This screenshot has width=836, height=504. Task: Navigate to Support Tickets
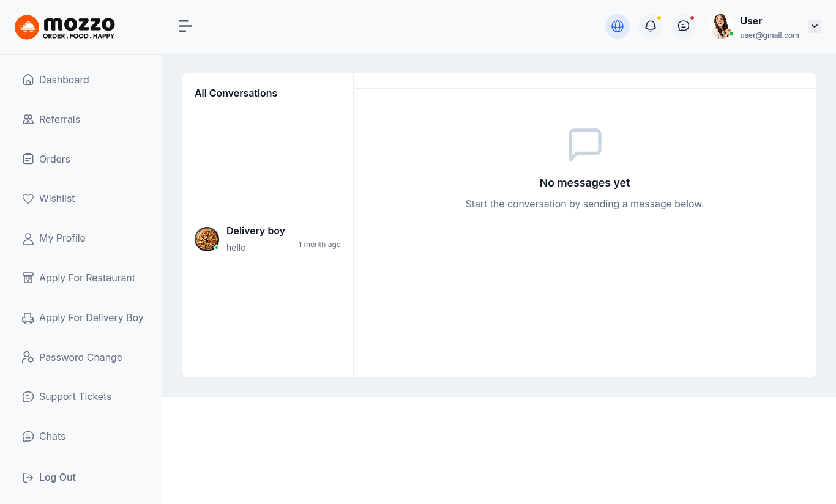(75, 396)
